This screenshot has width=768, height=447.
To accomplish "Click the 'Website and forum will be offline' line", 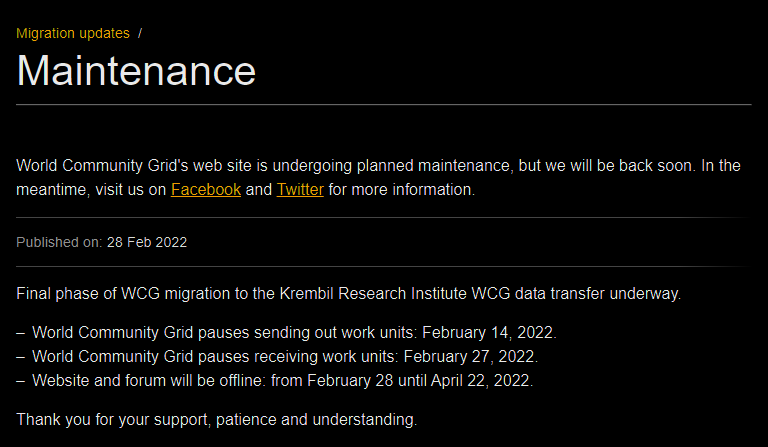I will 274,380.
